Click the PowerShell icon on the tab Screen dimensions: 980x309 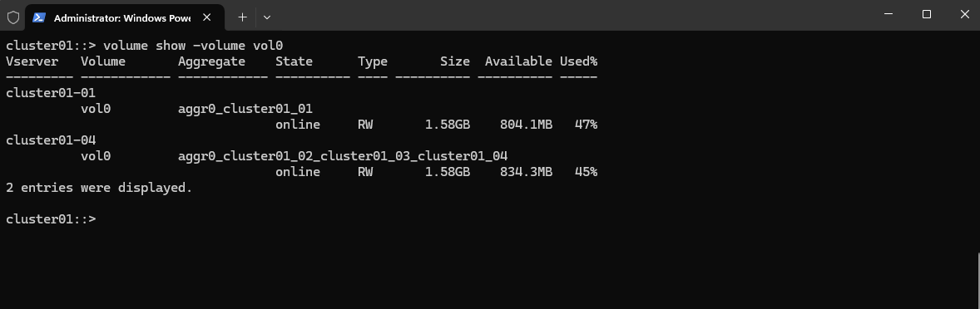(x=38, y=17)
